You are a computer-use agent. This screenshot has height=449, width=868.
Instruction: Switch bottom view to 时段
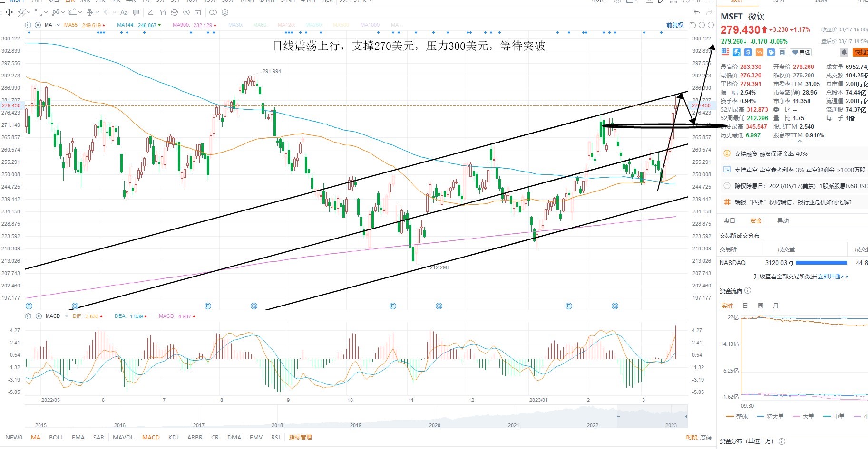point(692,438)
